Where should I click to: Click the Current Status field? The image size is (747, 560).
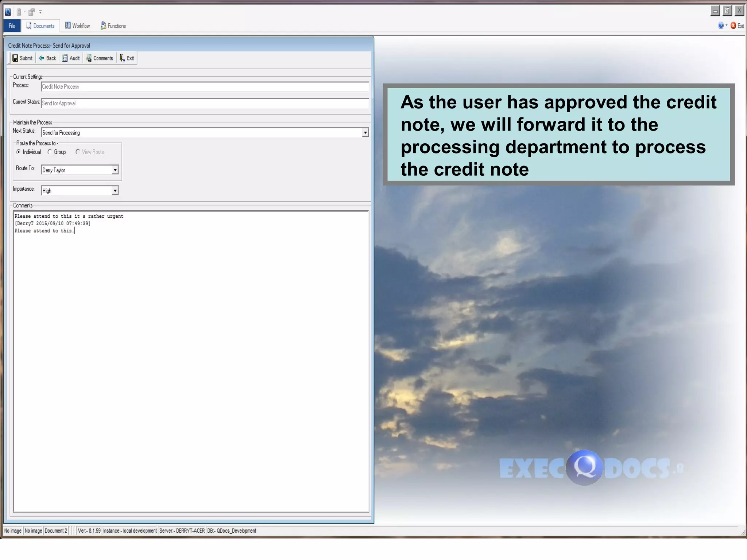[x=205, y=103]
